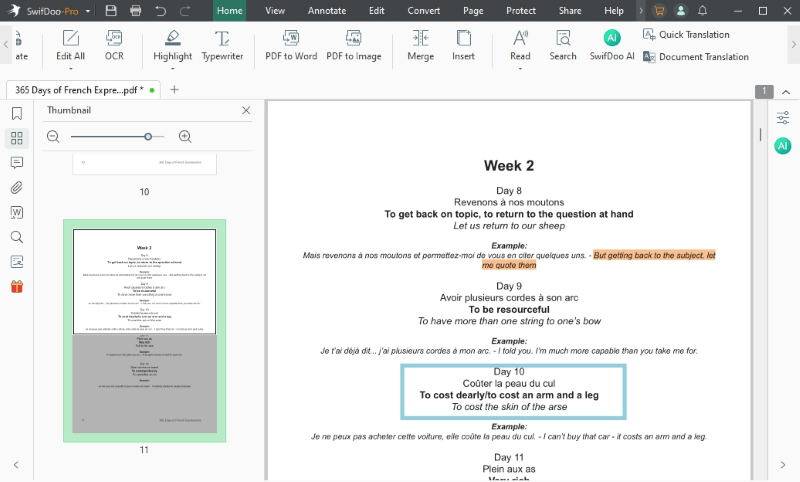
Task: Click the thumbnail zoom slider handle
Action: pyautogui.click(x=148, y=136)
